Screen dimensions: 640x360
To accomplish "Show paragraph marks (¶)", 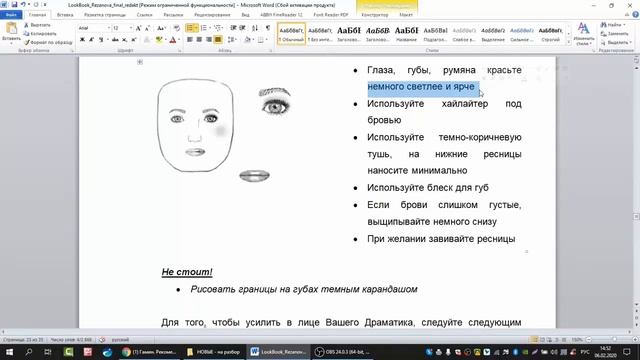I will click(268, 28).
